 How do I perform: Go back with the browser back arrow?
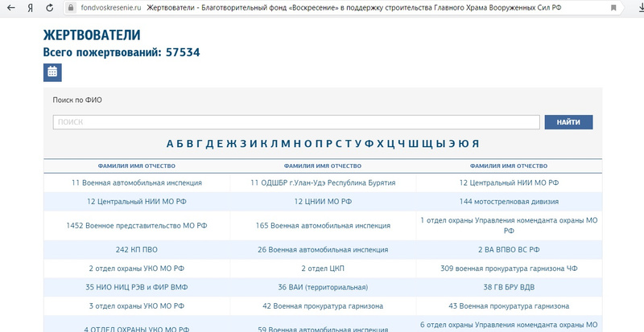point(11,7)
